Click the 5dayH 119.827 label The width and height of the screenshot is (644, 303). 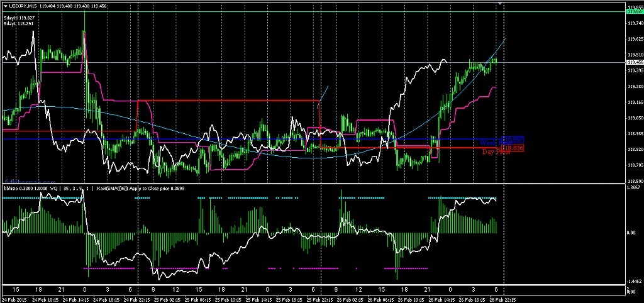coord(19,18)
